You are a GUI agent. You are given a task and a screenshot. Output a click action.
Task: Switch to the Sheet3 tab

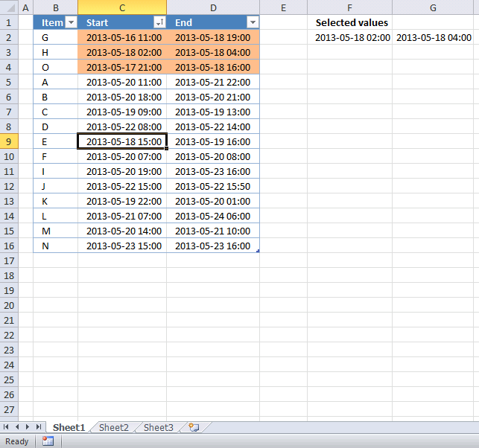[158, 428]
